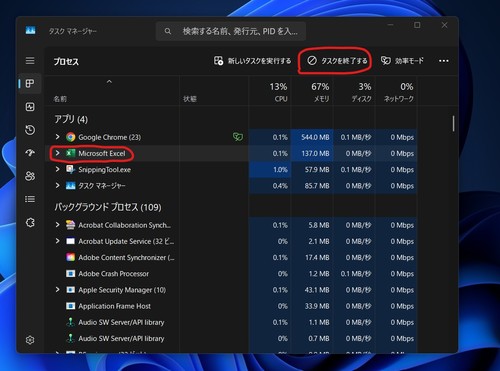Open the hamburger navigation menu

point(30,61)
